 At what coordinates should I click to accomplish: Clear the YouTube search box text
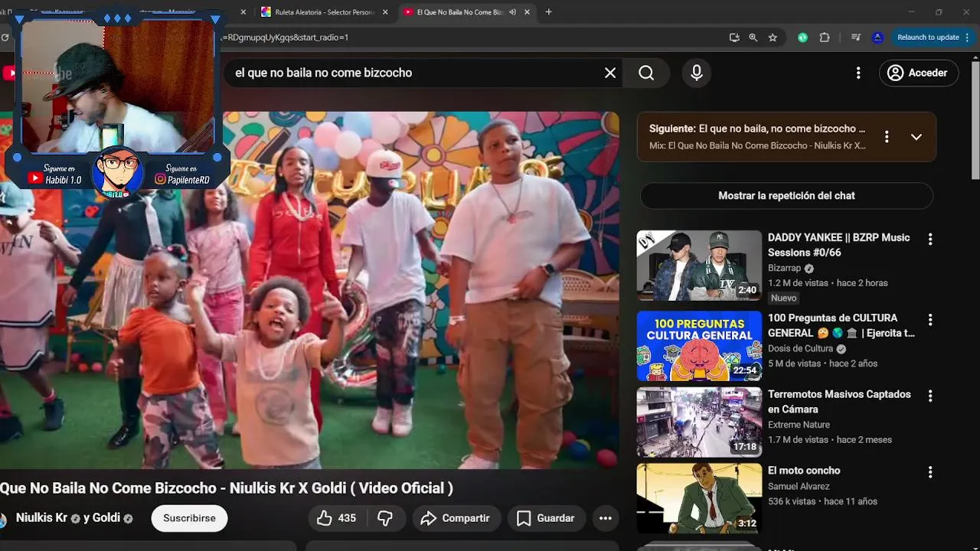610,73
